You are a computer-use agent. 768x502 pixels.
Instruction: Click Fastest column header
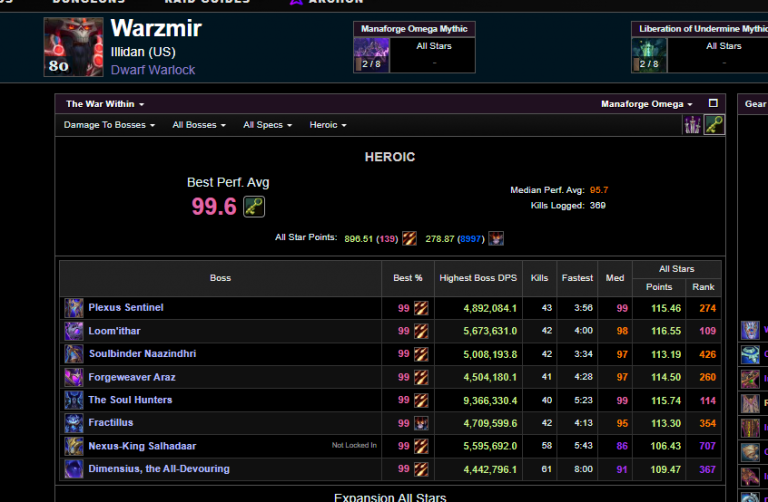[x=577, y=278]
